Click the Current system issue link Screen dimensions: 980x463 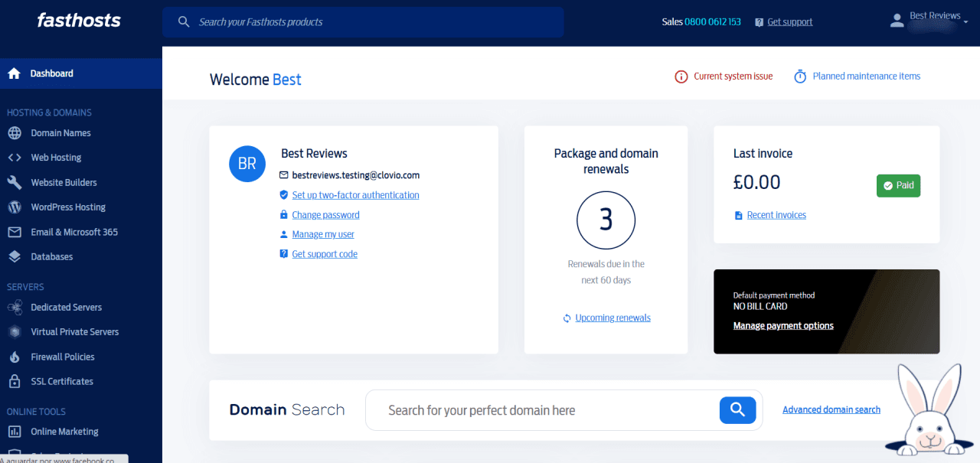tap(733, 77)
